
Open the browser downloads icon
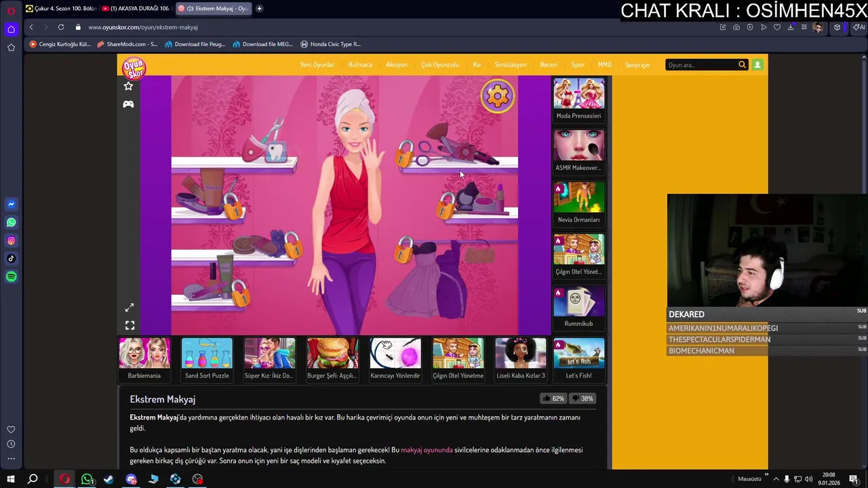[x=791, y=27]
